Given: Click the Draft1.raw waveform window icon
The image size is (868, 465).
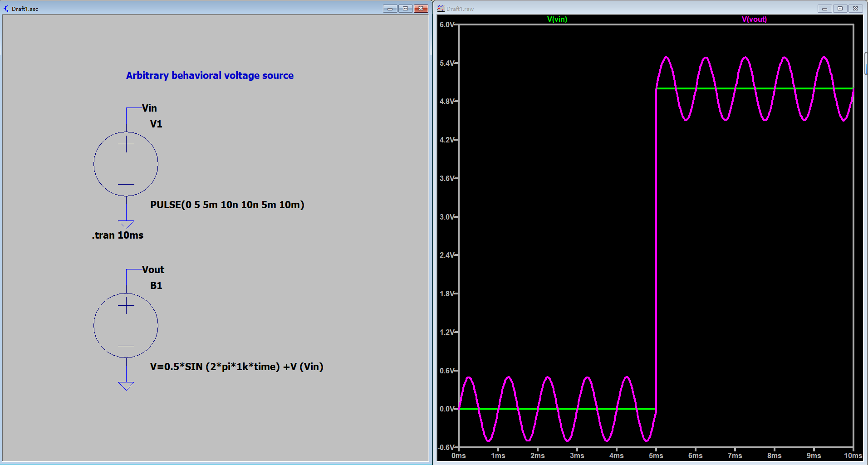Looking at the screenshot, I should (441, 9).
